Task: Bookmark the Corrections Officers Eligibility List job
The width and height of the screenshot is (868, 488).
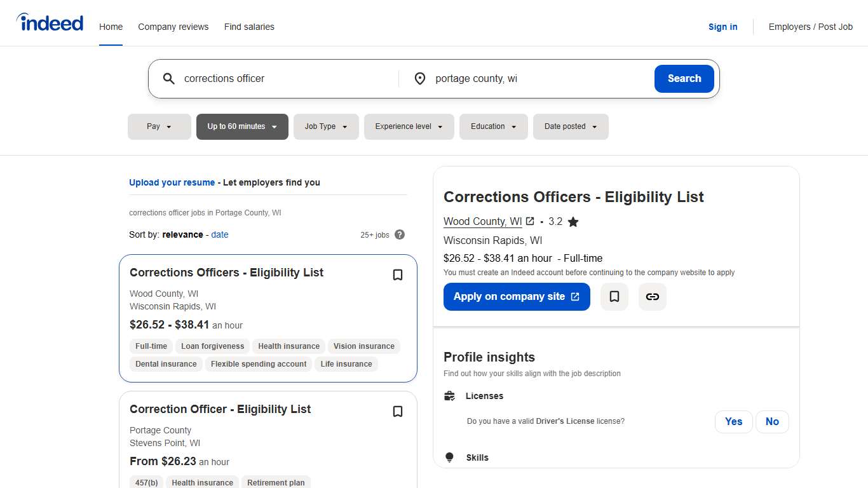Action: (x=398, y=274)
